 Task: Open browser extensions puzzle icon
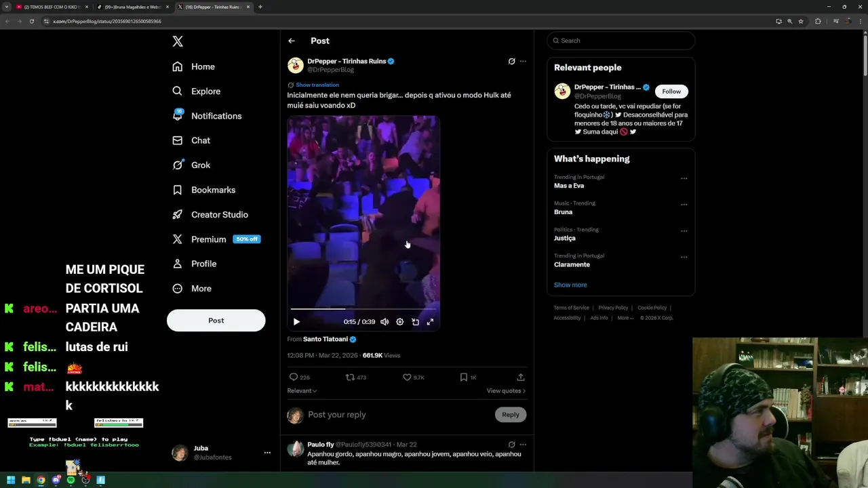pos(818,21)
